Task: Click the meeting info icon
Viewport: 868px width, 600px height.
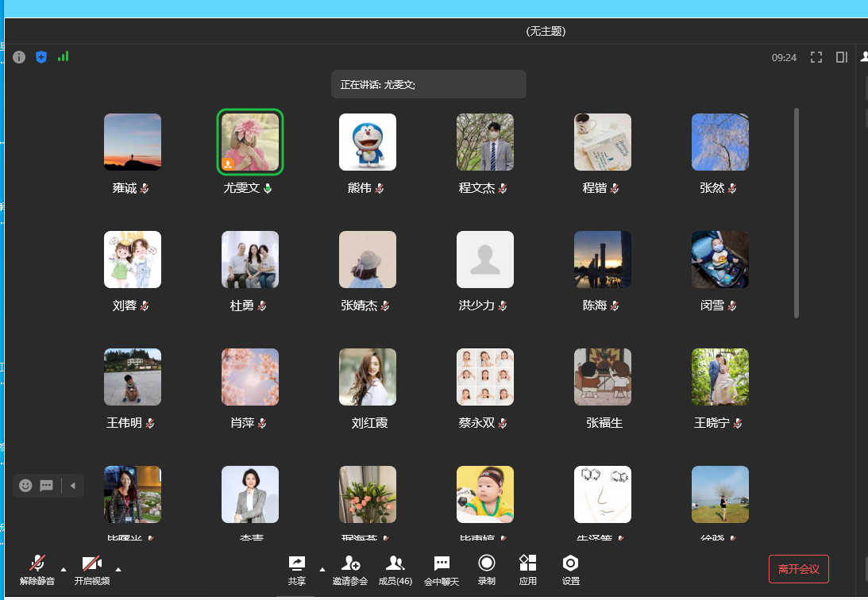Action: (x=19, y=57)
